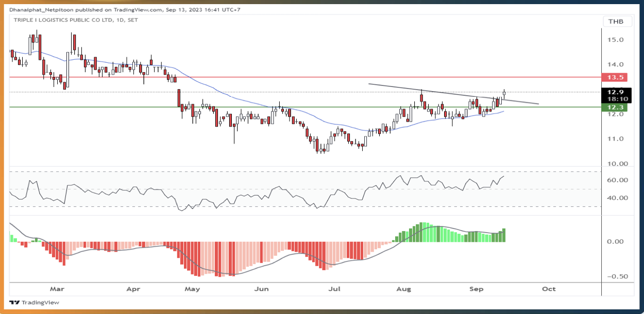Image resolution: width=644 pixels, height=314 pixels.
Task: Select the 11.0 price axis label
Action: pyautogui.click(x=616, y=139)
